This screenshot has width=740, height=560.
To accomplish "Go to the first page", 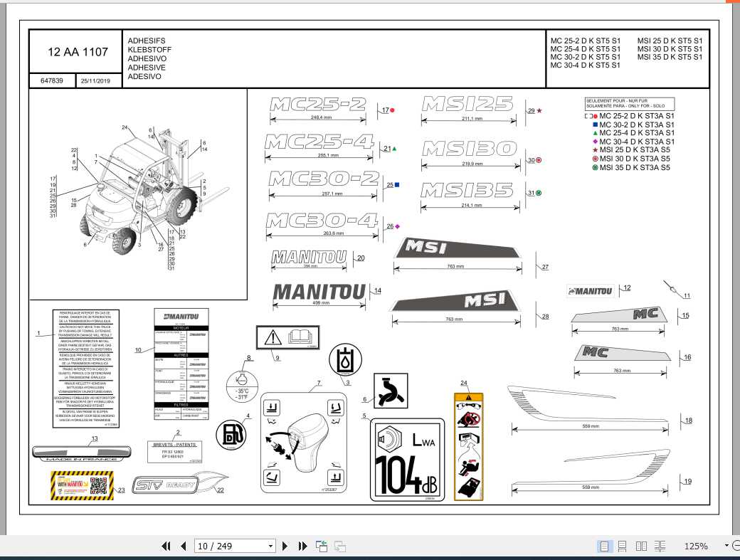I will tap(166, 546).
